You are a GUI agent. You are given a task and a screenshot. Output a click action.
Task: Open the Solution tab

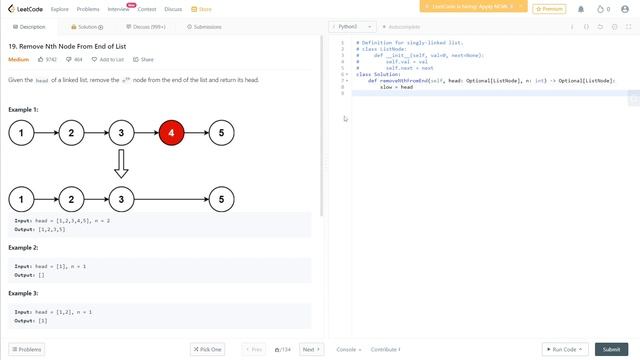coord(87,27)
